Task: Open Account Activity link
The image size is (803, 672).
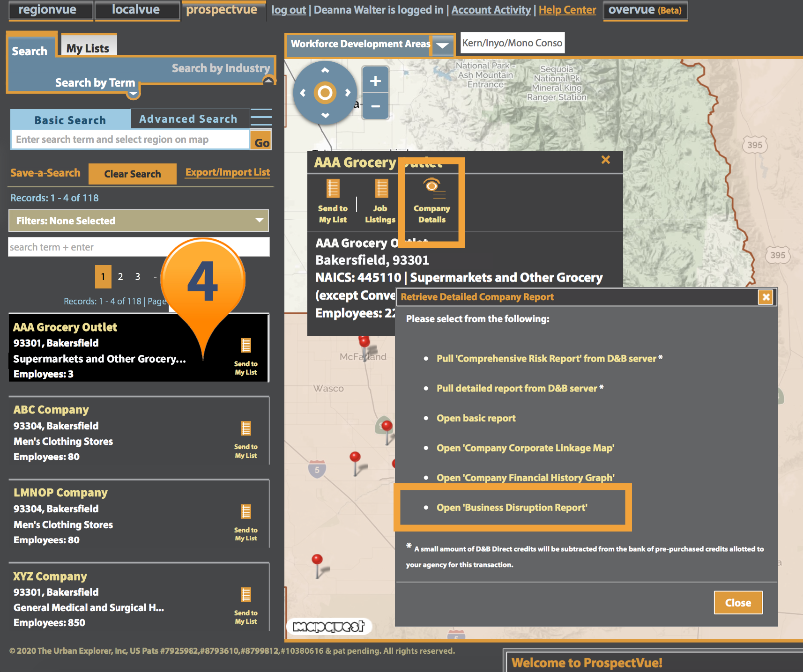Action: pyautogui.click(x=491, y=10)
